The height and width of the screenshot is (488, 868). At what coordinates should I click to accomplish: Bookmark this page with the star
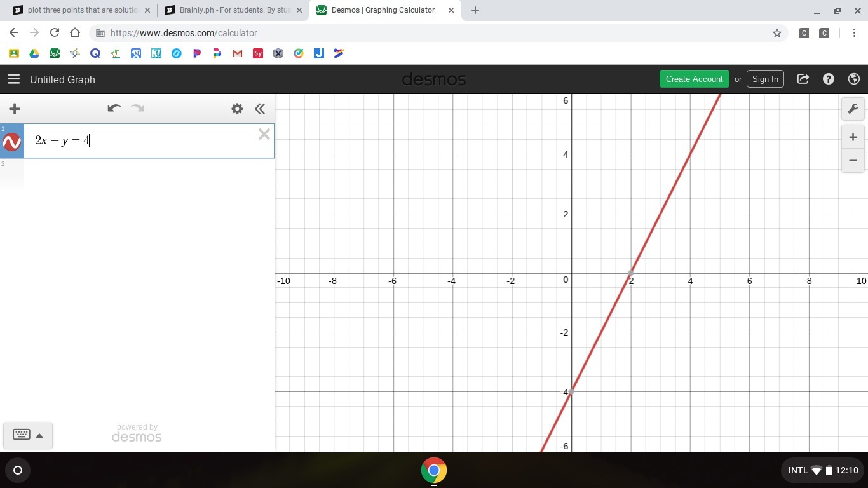coord(776,33)
